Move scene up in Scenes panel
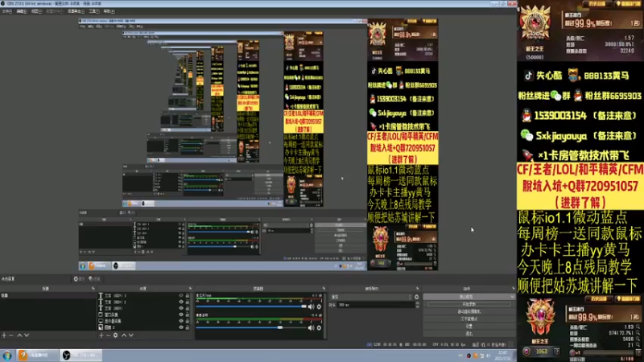 19,335
